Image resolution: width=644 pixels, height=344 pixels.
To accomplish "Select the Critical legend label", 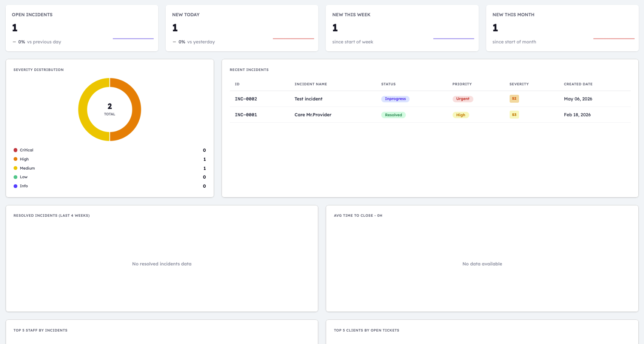I will (26, 150).
